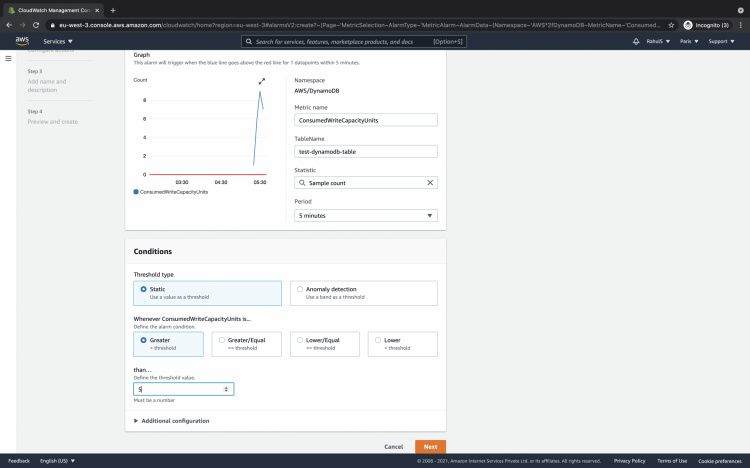Reload the page with the browser refresh icon
Image resolution: width=750 pixels, height=468 pixels.
(x=36, y=24)
